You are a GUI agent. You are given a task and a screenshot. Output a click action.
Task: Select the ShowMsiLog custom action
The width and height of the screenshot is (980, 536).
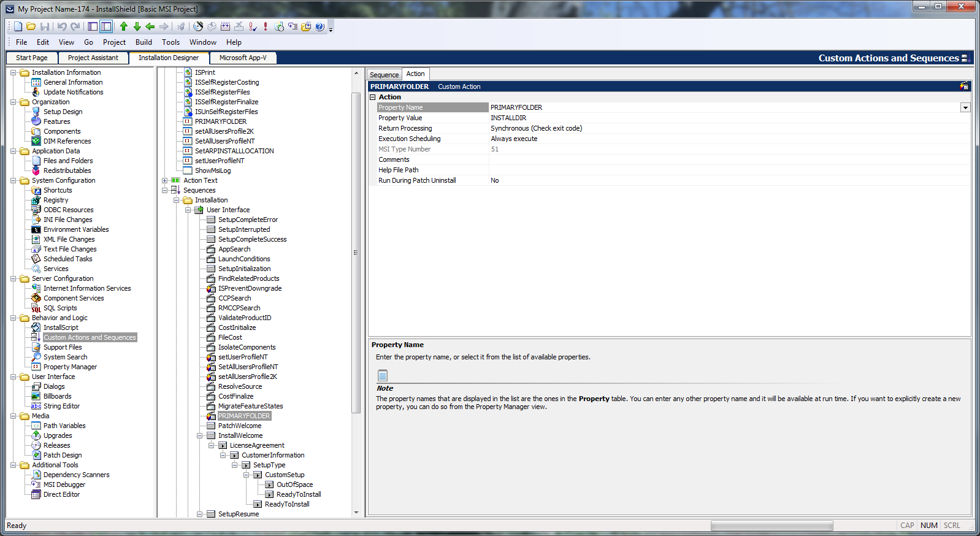(x=213, y=170)
